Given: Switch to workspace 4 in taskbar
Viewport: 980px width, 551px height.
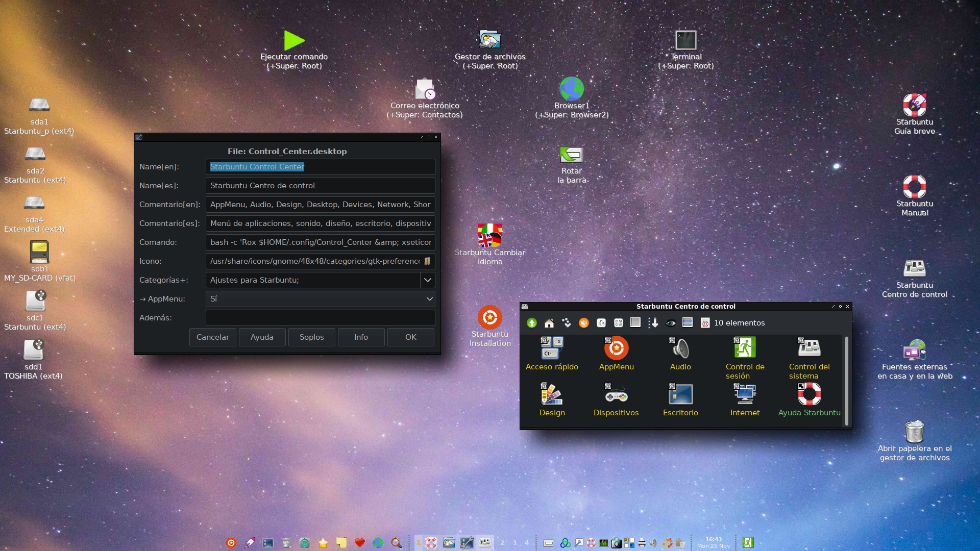Looking at the screenshot, I should point(527,543).
